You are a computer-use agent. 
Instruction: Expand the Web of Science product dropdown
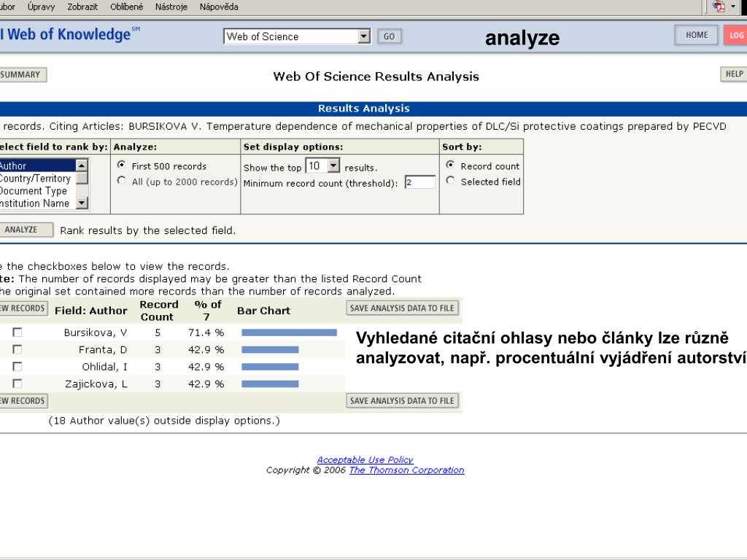(x=364, y=36)
